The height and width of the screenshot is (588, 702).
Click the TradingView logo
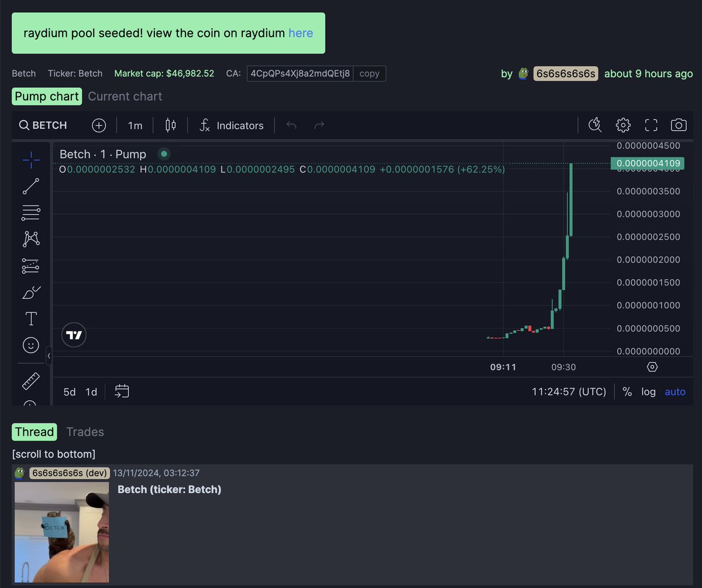point(74,335)
